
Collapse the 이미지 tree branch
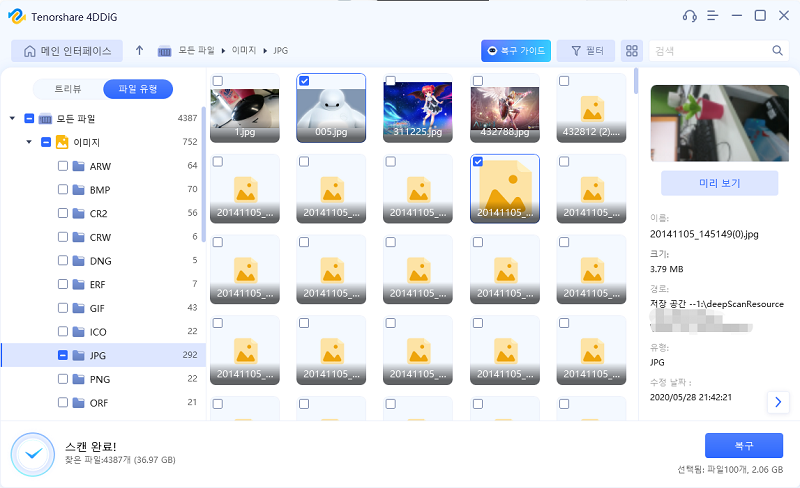(x=29, y=142)
